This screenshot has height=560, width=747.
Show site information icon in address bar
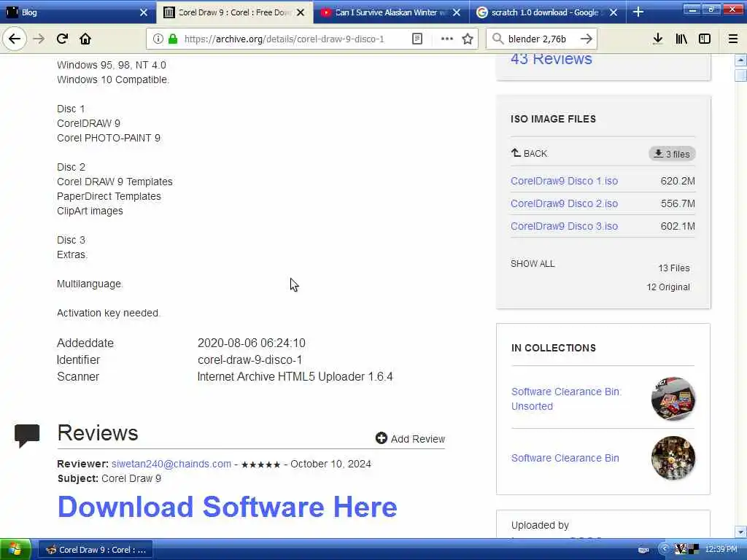click(x=158, y=39)
